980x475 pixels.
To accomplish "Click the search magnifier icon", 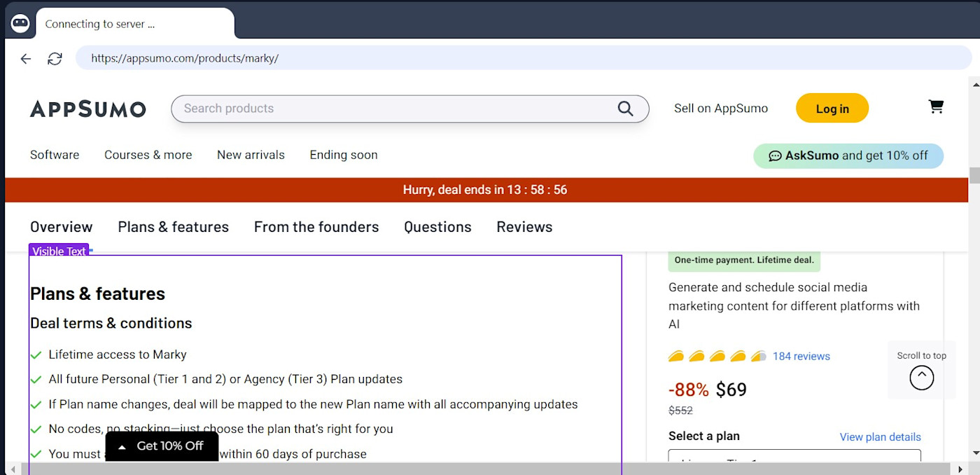I will (625, 109).
